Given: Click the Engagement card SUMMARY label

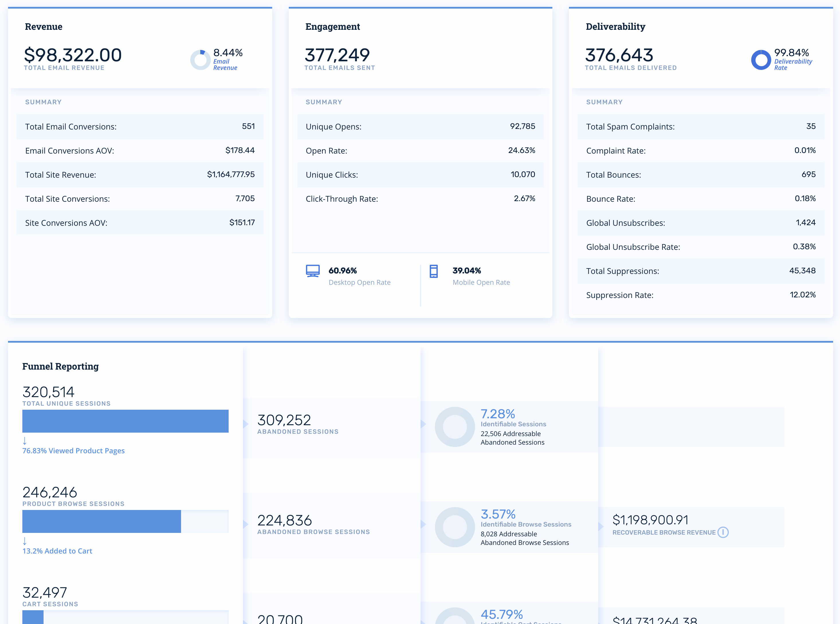Looking at the screenshot, I should [x=324, y=102].
